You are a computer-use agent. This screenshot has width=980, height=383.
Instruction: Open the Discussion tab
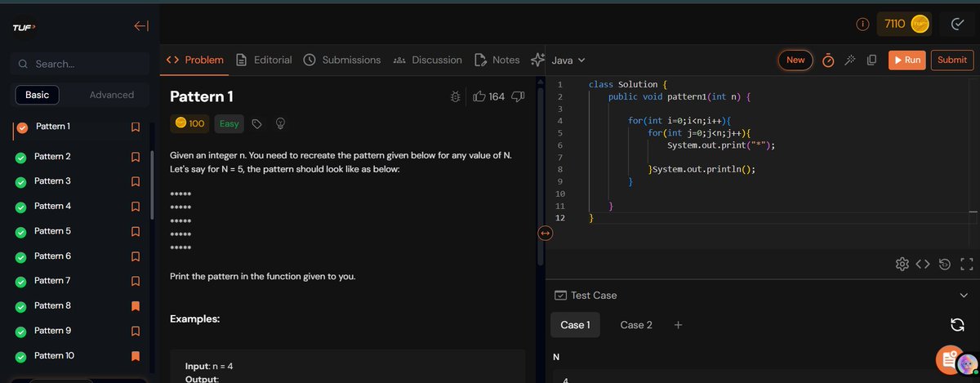pyautogui.click(x=427, y=60)
